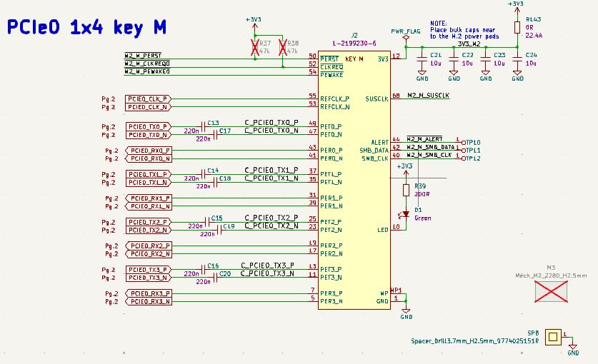Select the M2_M_ALERT net label

(424, 139)
